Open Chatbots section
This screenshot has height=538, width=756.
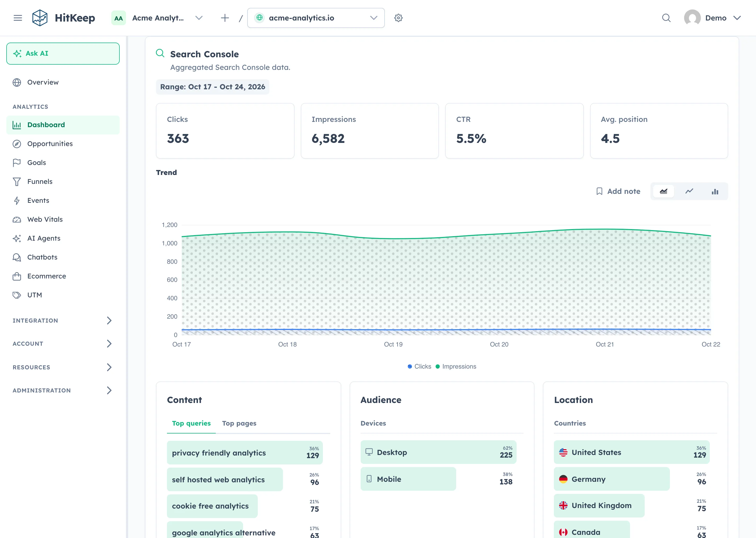click(x=63, y=257)
